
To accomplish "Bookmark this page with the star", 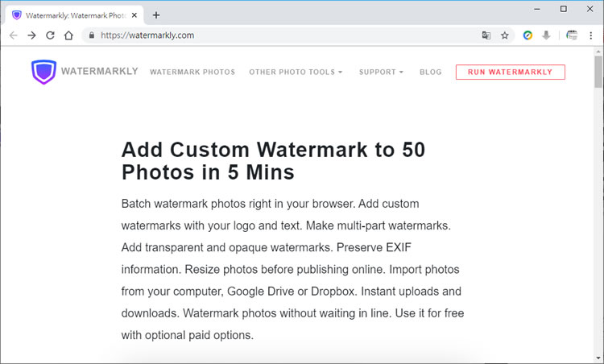I will coord(505,35).
